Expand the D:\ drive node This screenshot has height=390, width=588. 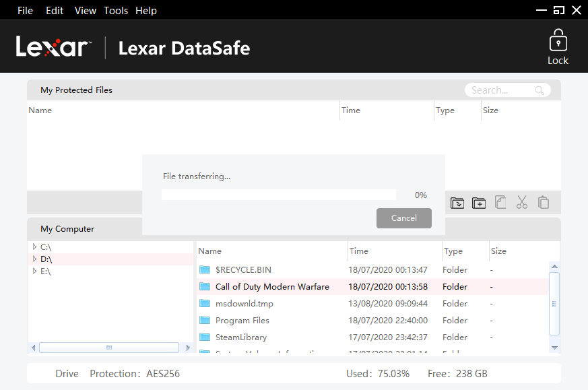[34, 259]
